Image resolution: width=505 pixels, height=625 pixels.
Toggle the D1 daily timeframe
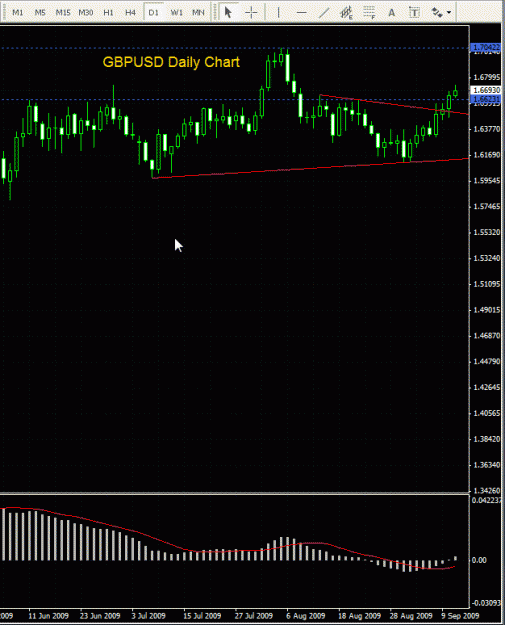pos(153,12)
